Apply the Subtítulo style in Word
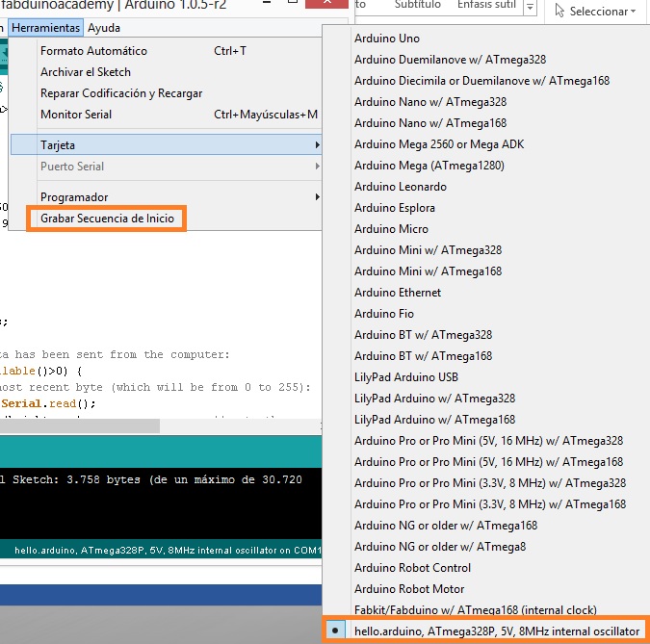 coord(417,5)
